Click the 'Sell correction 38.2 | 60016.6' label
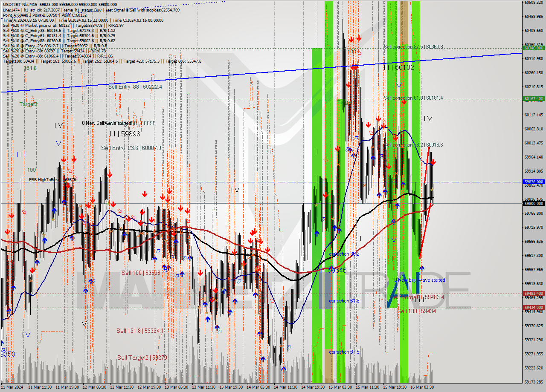Screen dimensions: 546x392 413,145
